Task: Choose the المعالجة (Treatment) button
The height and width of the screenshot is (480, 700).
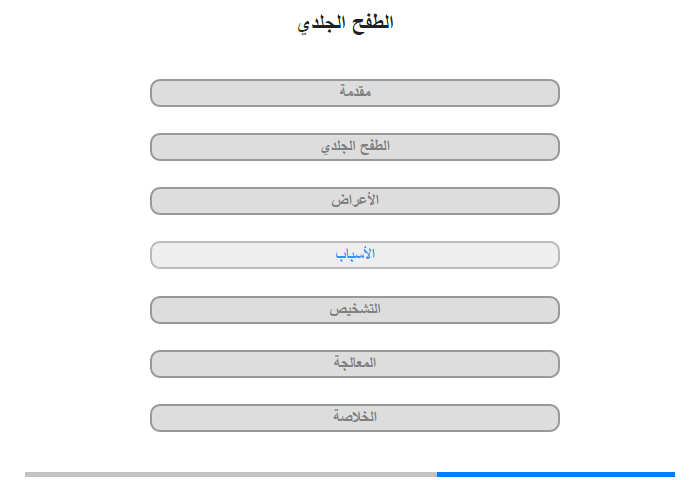Action: pyautogui.click(x=354, y=364)
